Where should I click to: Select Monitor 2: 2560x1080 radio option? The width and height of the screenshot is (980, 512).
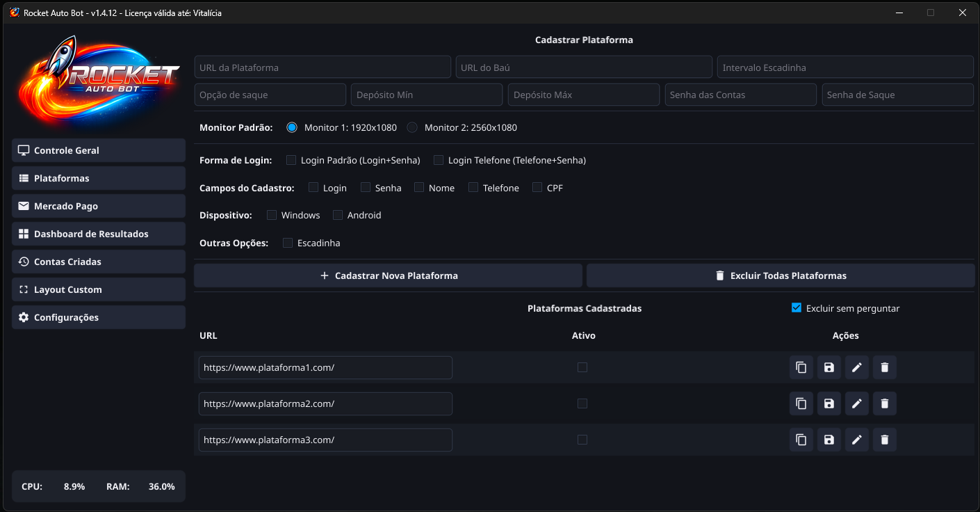(412, 128)
